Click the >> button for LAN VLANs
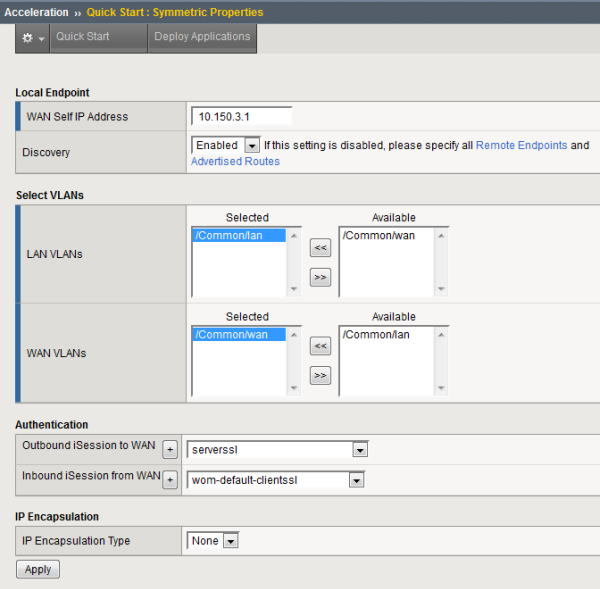 click(320, 277)
